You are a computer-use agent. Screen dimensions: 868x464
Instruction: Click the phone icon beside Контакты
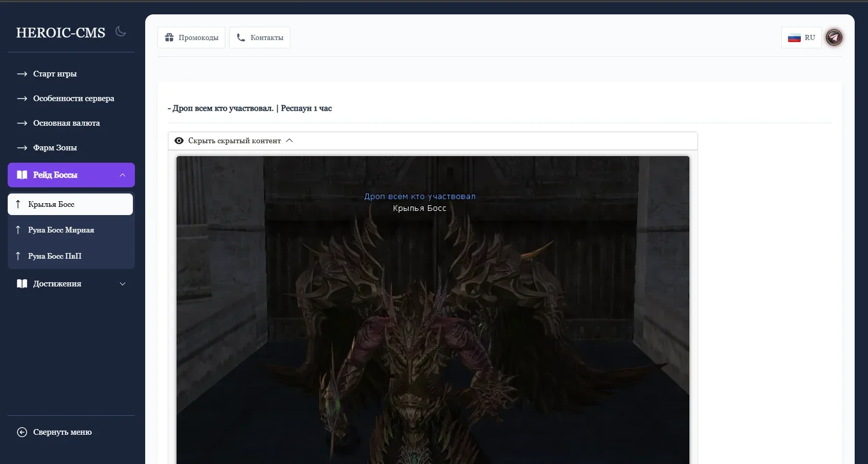241,37
